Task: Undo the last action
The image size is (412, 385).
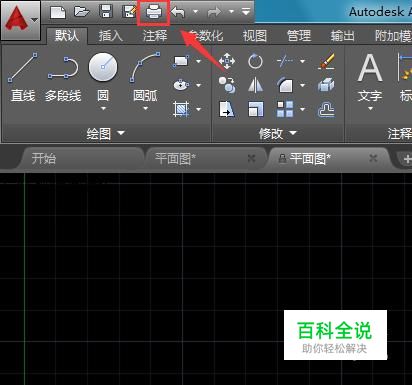Action: click(178, 12)
